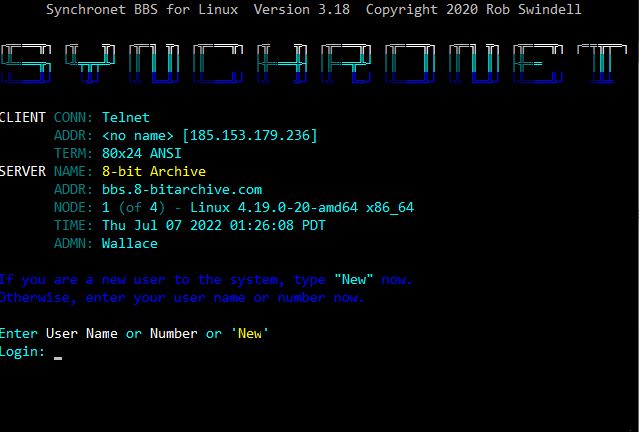Click 'User Name' in the prompt line

point(82,333)
